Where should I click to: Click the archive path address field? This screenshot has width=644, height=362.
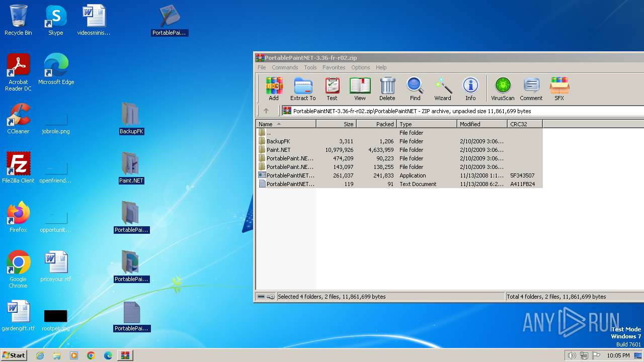pos(462,111)
